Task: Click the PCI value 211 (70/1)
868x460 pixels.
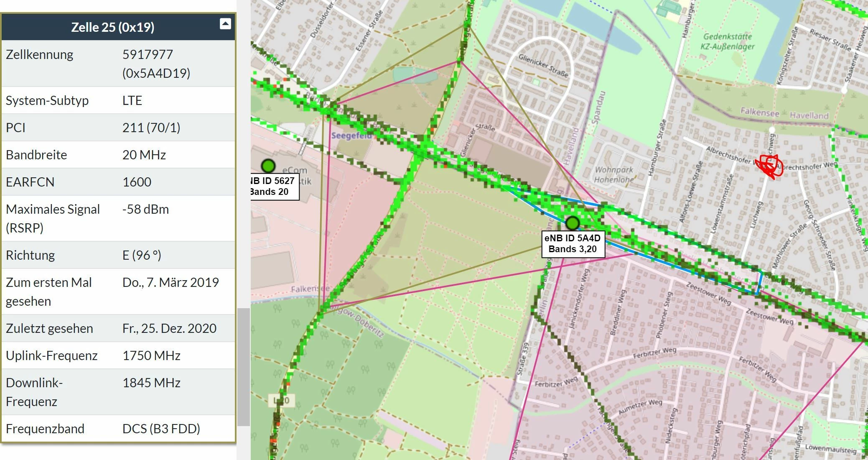Action: pyautogui.click(x=151, y=128)
